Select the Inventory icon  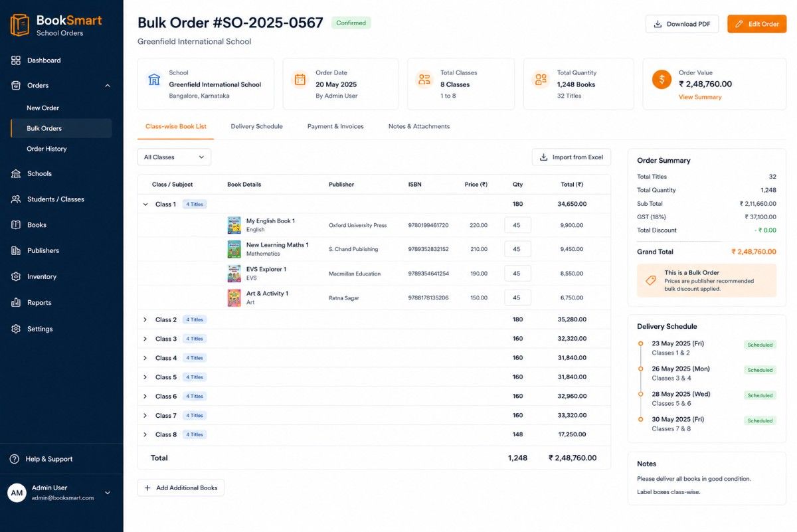point(16,276)
